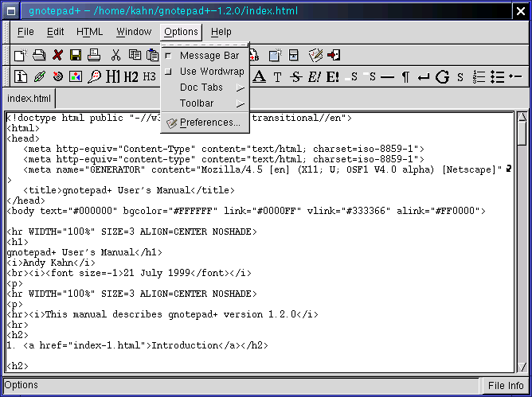This screenshot has width=532, height=397.
Task: Insert a title tag with the boxed i icon
Action: point(21,77)
